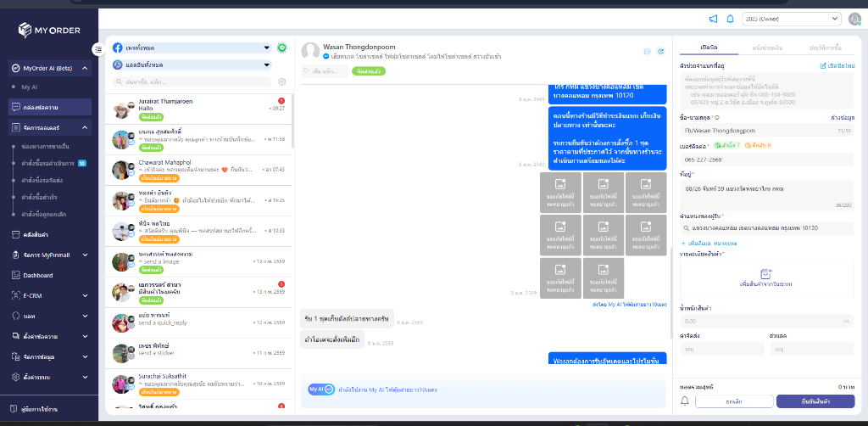Click the purple confirm order button
The image size is (868, 426).
[x=815, y=401]
